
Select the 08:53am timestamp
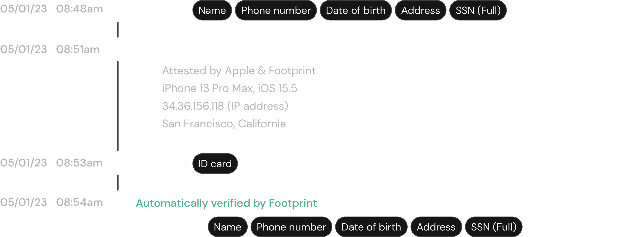coord(79,163)
